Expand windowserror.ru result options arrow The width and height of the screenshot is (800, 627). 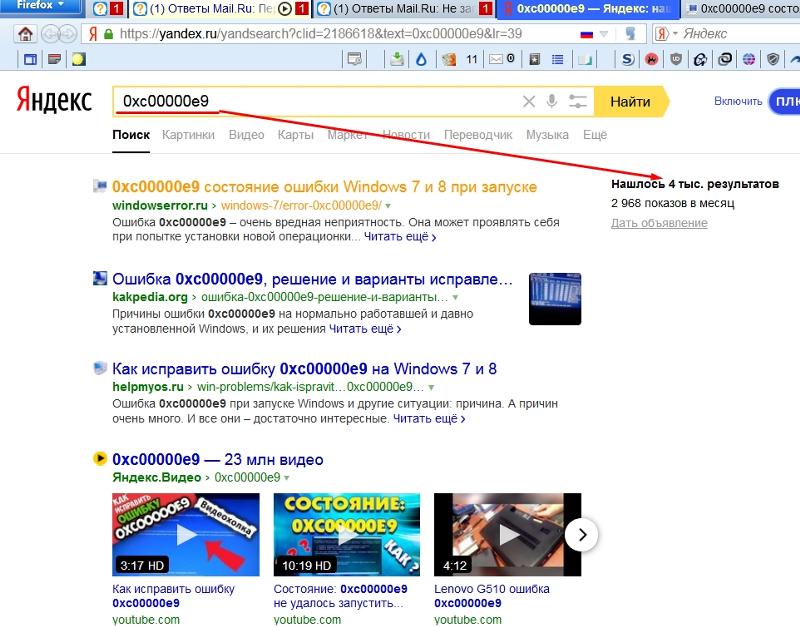tap(388, 206)
